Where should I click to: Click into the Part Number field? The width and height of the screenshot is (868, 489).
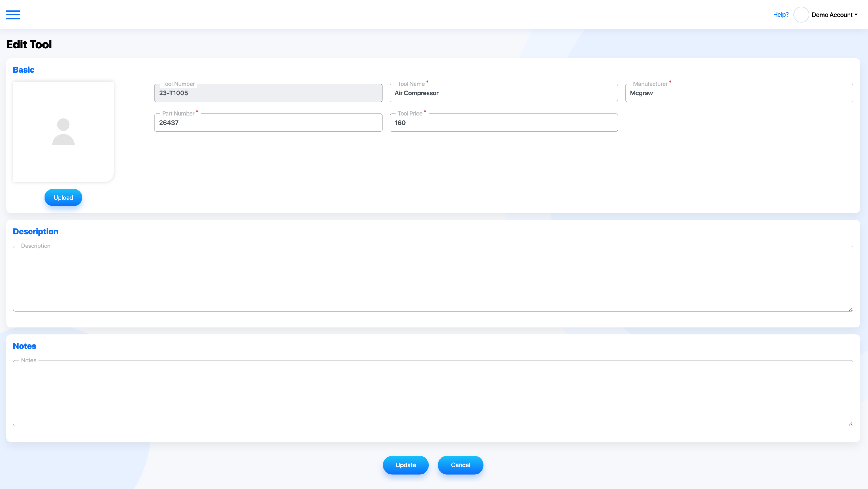tap(268, 123)
